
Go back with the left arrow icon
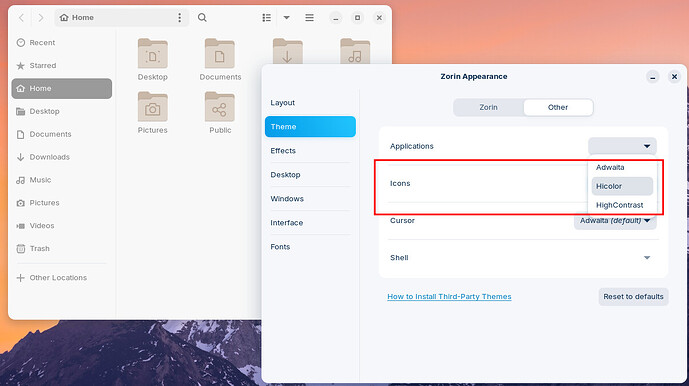point(21,18)
